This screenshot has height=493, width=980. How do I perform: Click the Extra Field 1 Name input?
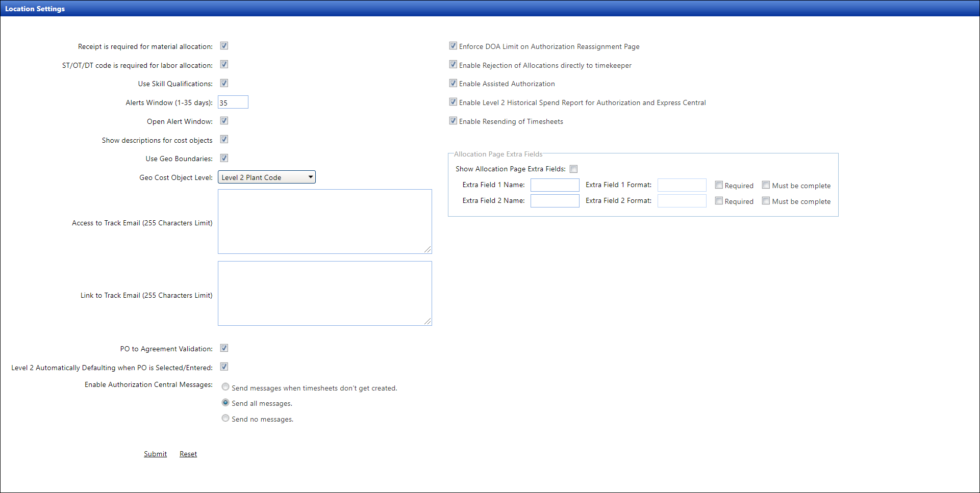tap(555, 185)
